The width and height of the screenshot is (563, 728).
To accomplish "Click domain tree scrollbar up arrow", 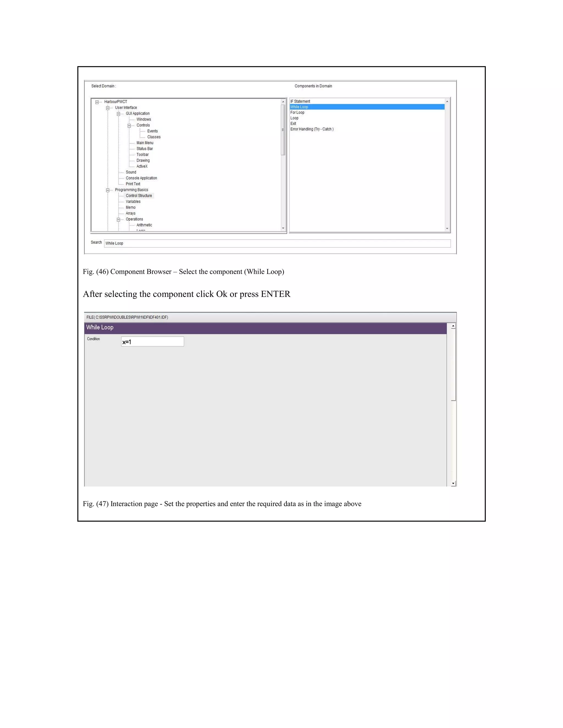I will [283, 102].
